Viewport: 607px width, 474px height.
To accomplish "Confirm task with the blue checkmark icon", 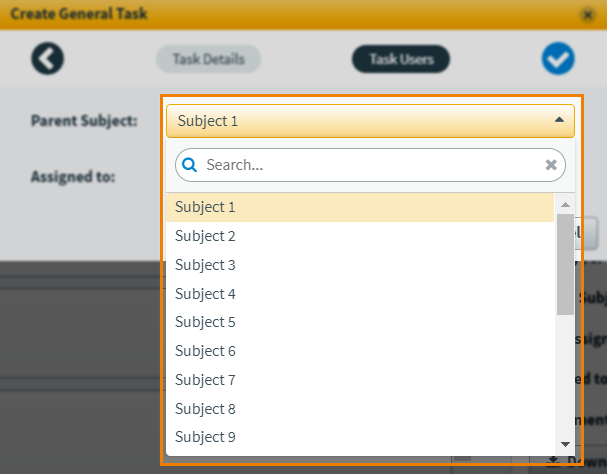I will pyautogui.click(x=558, y=58).
